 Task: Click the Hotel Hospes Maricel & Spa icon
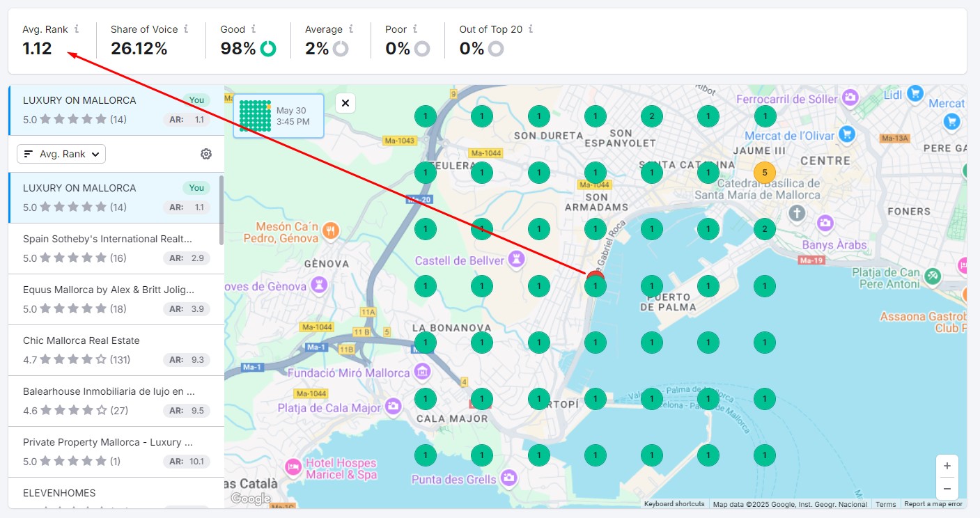pyautogui.click(x=293, y=468)
